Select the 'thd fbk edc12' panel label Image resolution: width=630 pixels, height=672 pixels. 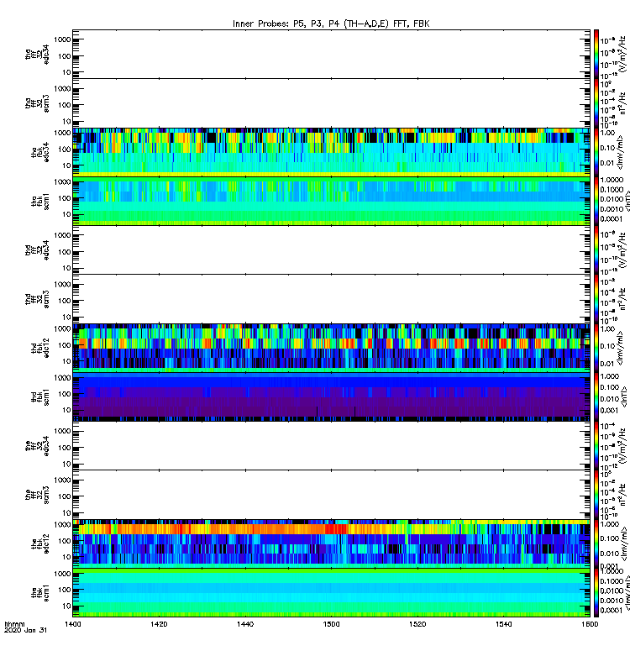pos(40,348)
